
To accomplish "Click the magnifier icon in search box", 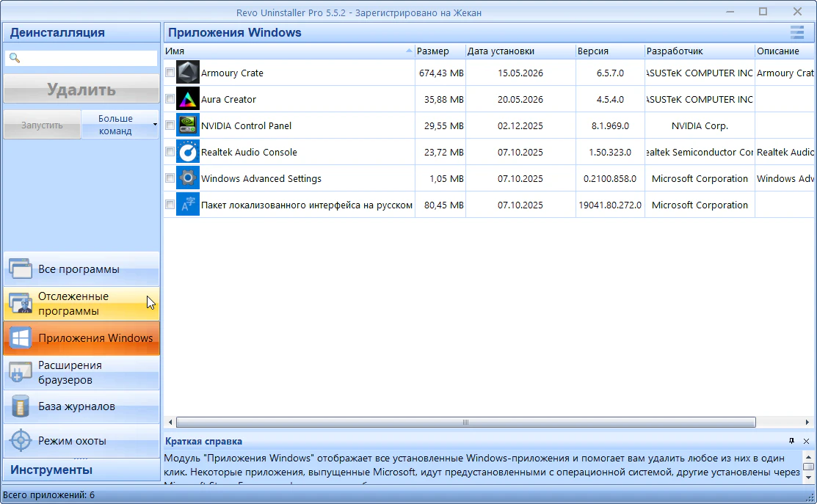I will (x=15, y=58).
